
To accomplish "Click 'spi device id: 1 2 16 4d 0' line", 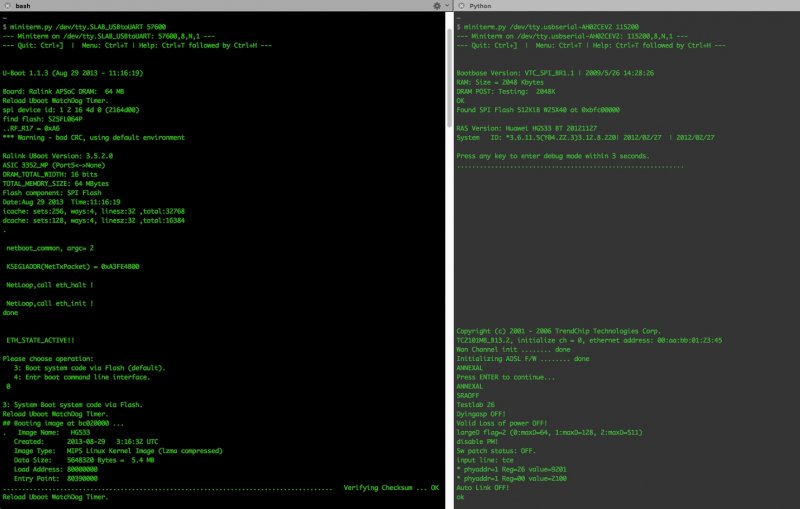I will [x=70, y=110].
